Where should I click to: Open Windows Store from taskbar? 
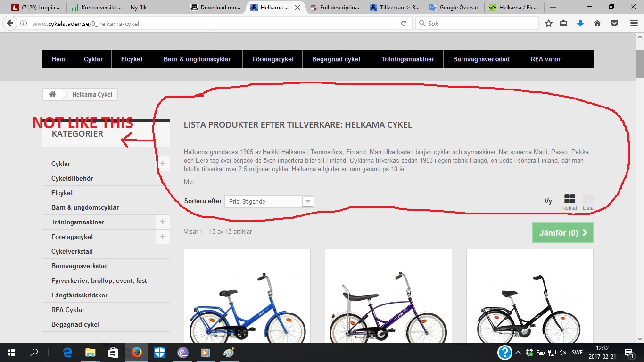[x=113, y=352]
